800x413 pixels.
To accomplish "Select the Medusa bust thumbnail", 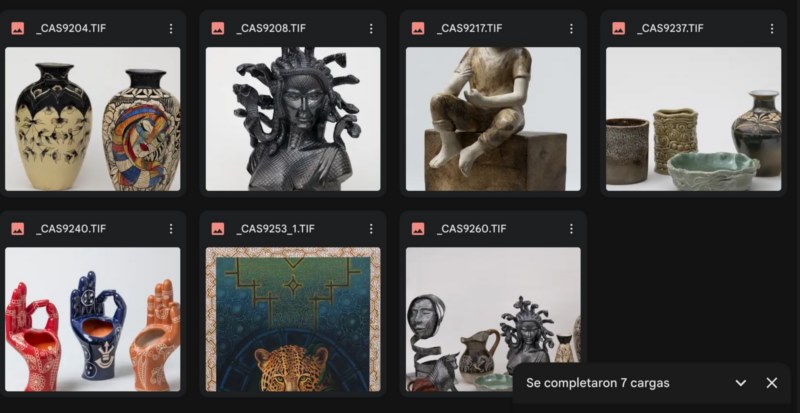I will (x=293, y=119).
